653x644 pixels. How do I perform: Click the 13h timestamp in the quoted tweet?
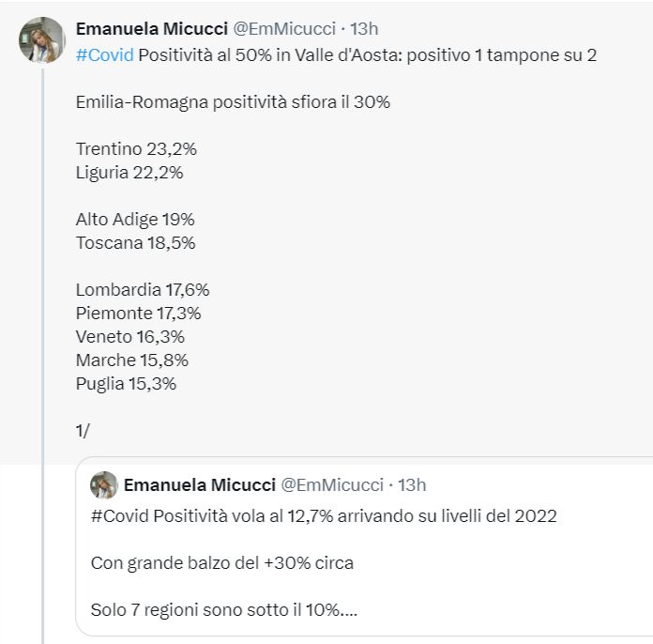(x=412, y=485)
